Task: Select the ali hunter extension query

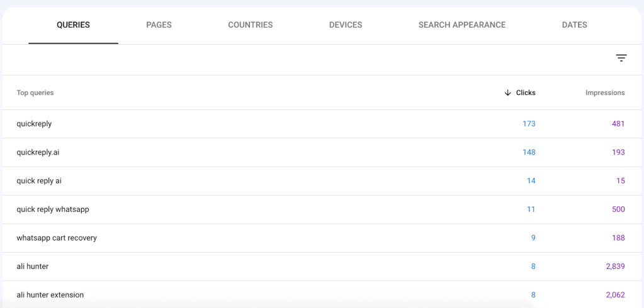Action: 50,295
